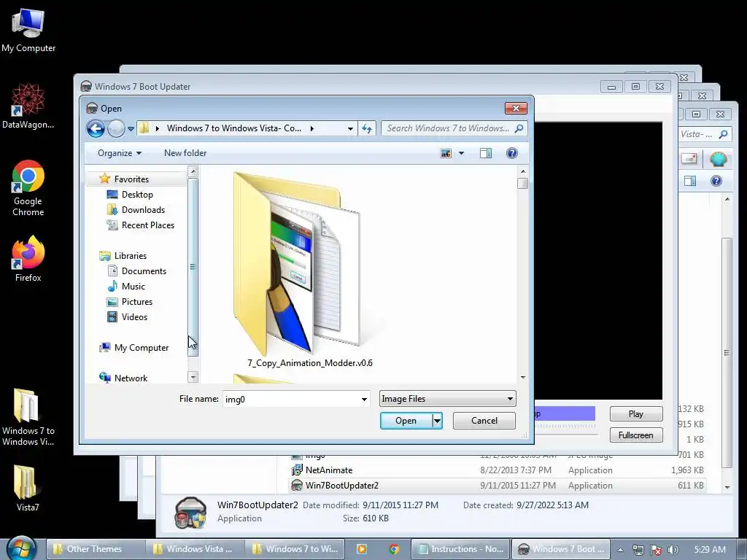The height and width of the screenshot is (560, 747).
Task: Click the Firefox desktop icon
Action: (x=28, y=259)
